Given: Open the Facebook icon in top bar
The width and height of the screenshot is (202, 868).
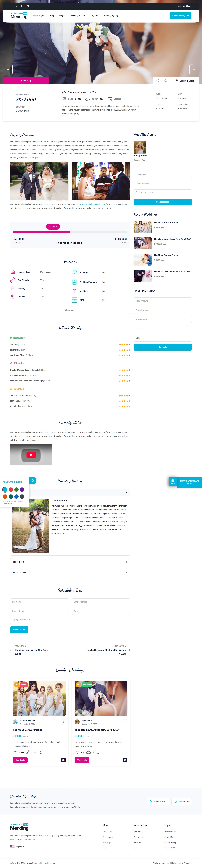Looking at the screenshot, I should coord(11,6).
